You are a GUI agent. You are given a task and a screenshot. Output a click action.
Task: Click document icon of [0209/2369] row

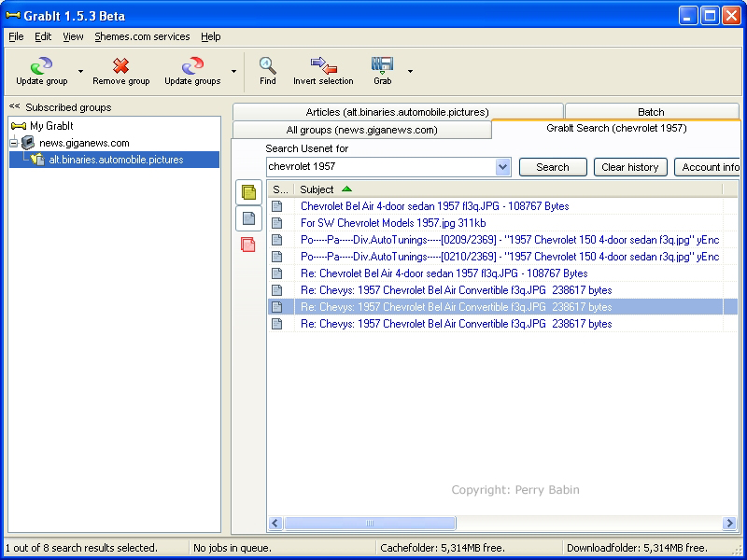[x=276, y=240]
